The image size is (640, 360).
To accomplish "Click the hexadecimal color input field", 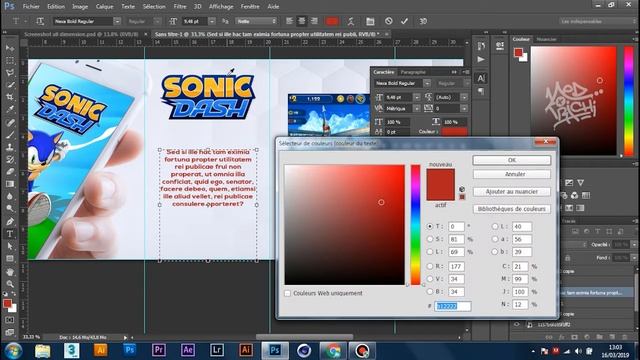I will pos(452,306).
